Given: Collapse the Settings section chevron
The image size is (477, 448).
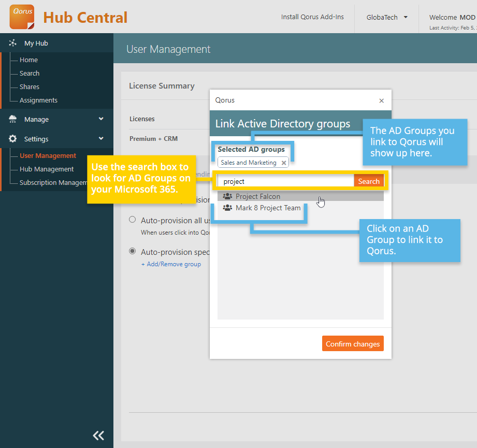Looking at the screenshot, I should point(101,138).
